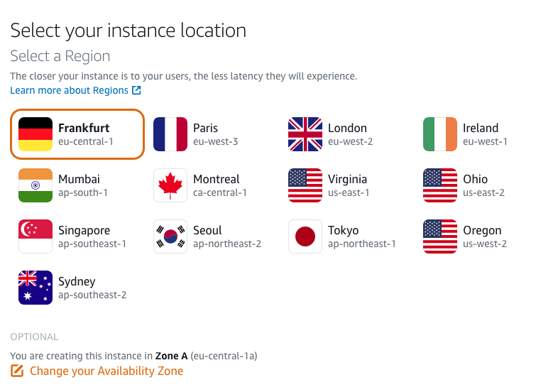Pick the Australian flag for Sydney
536x392 pixels.
click(x=35, y=288)
